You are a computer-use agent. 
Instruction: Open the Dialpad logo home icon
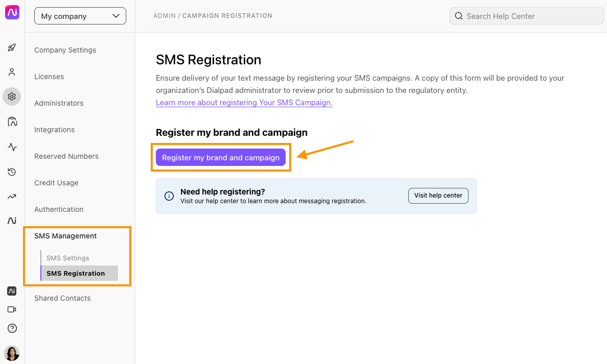coord(12,12)
